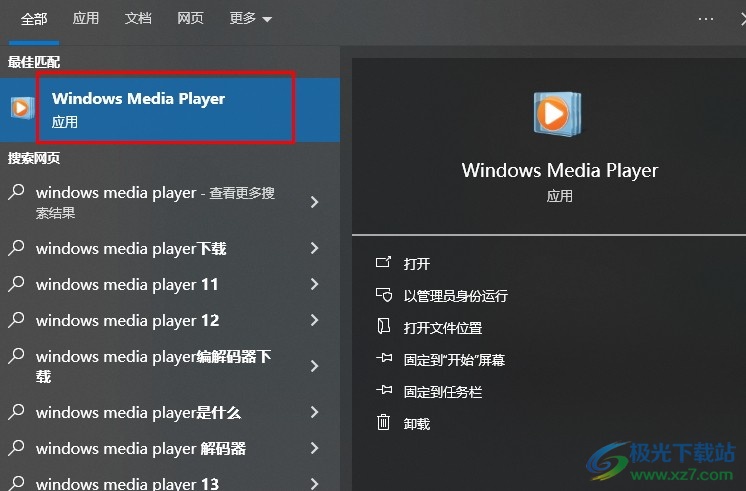Choose 打开文件位置
Screen dimensions: 746x491
pyautogui.click(x=442, y=328)
